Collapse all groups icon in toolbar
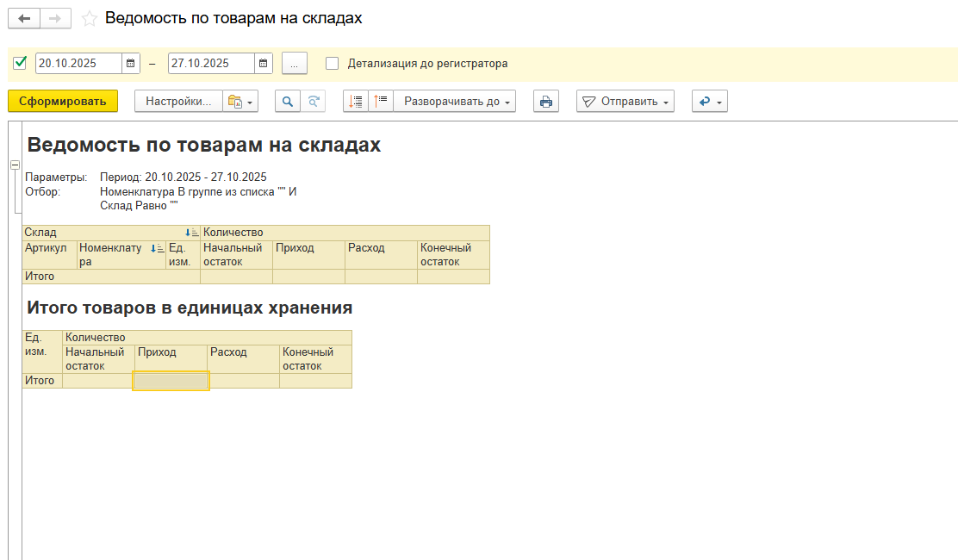Image resolution: width=958 pixels, height=560 pixels. pos(381,102)
